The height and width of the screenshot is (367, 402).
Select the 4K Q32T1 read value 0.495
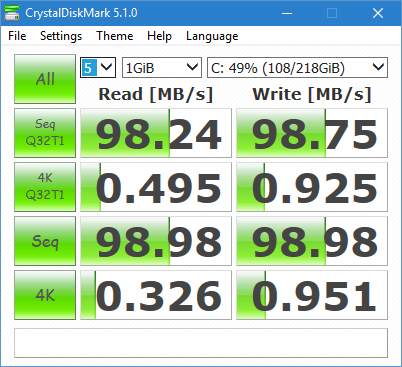pyautogui.click(x=156, y=187)
